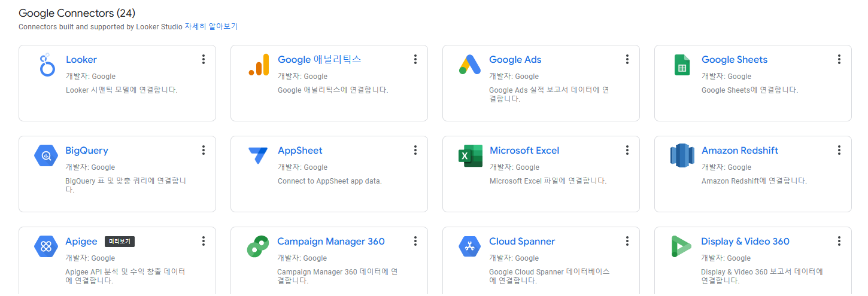Click the Looker connector logo icon
868x296 pixels.
tap(46, 65)
